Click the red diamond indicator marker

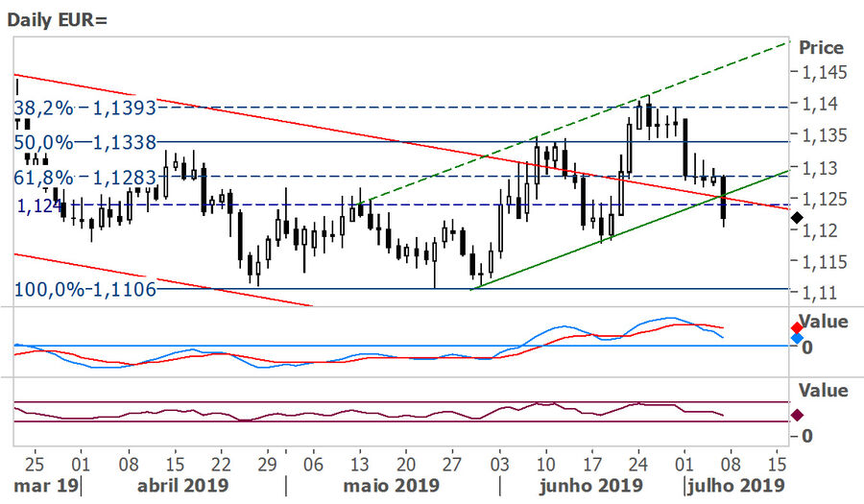(x=796, y=327)
